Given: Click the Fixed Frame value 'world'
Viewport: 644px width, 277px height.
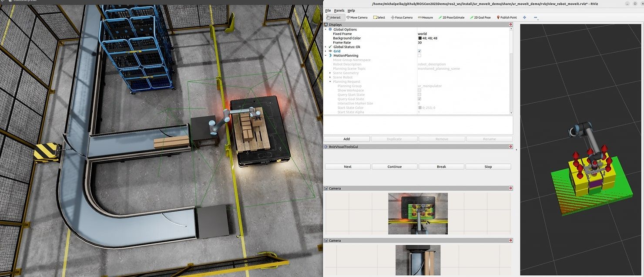Looking at the screenshot, I should (422, 34).
